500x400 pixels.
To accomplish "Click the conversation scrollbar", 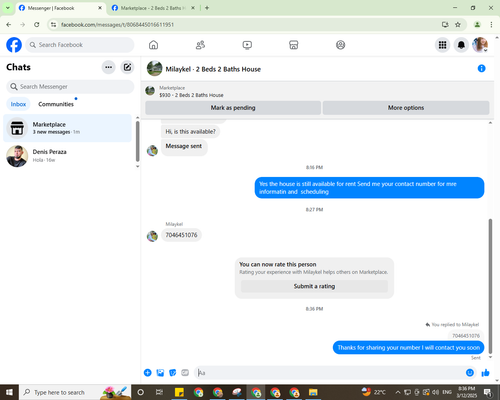I will (x=490, y=286).
